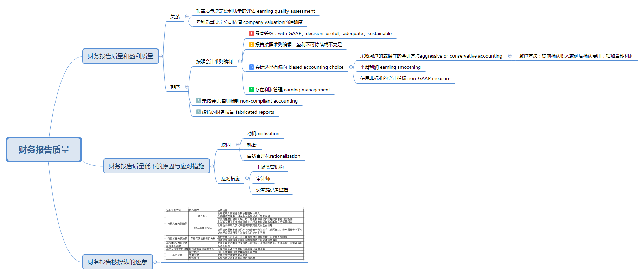Click the gray priority 5 marker icon
The width and height of the screenshot is (644, 275).
(x=198, y=101)
